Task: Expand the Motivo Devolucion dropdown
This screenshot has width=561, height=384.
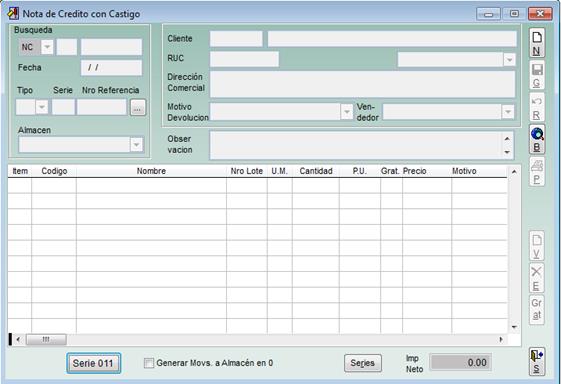Action: click(346, 112)
